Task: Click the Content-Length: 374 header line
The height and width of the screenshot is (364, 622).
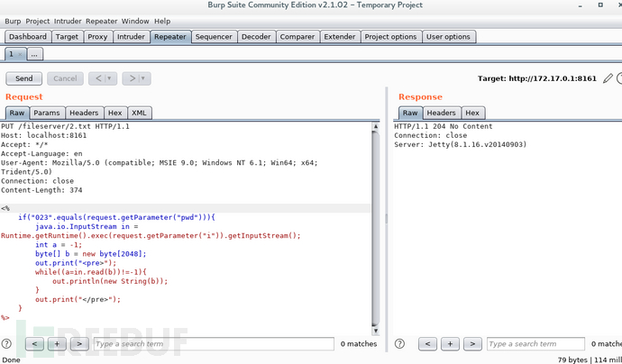Action: 41,190
